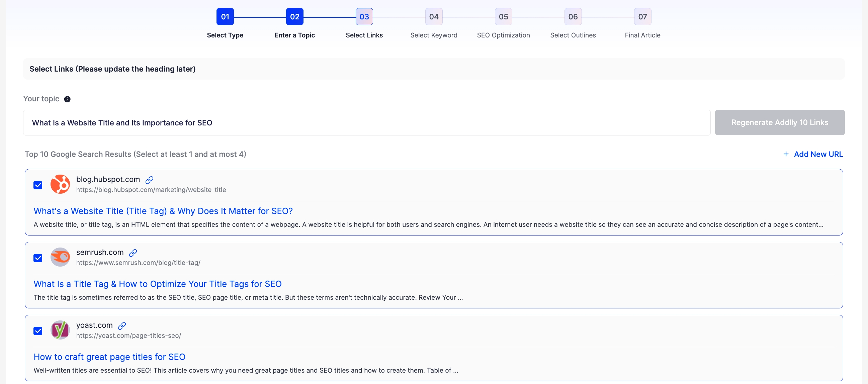Image resolution: width=868 pixels, height=384 pixels.
Task: Click the Enter a Topic step 02
Action: pyautogui.click(x=294, y=16)
